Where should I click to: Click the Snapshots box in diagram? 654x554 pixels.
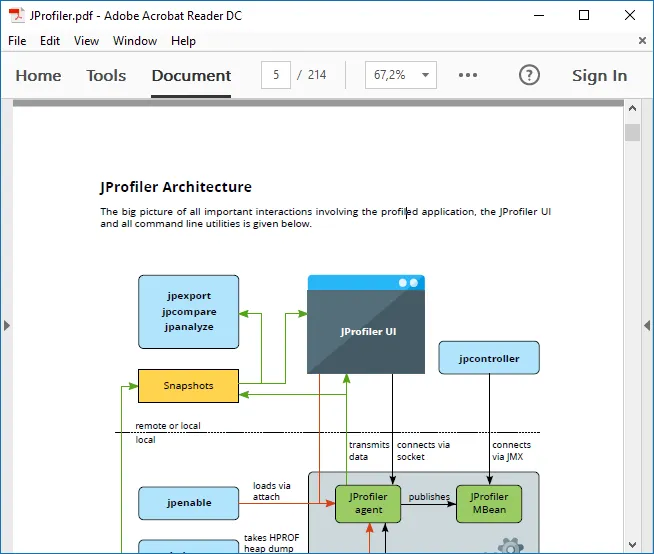tap(189, 386)
